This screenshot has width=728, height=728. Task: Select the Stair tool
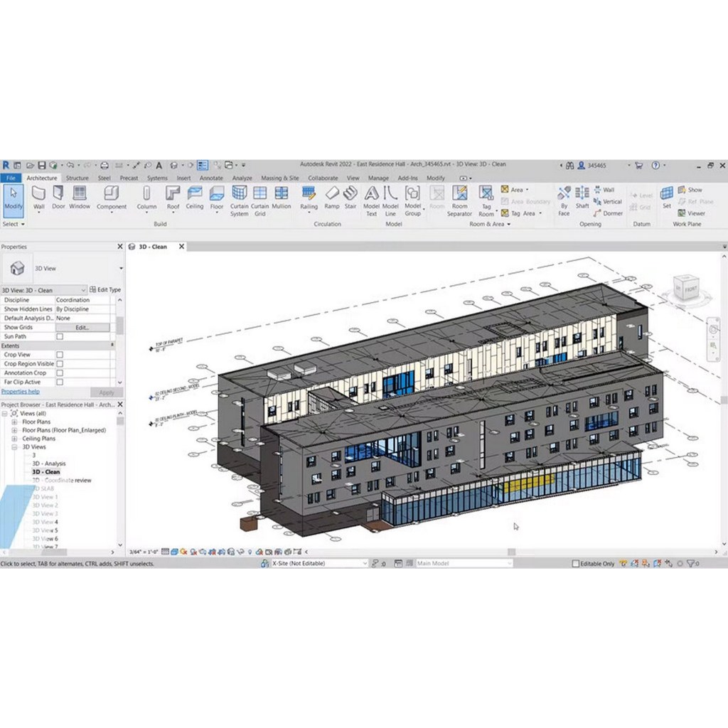[350, 196]
